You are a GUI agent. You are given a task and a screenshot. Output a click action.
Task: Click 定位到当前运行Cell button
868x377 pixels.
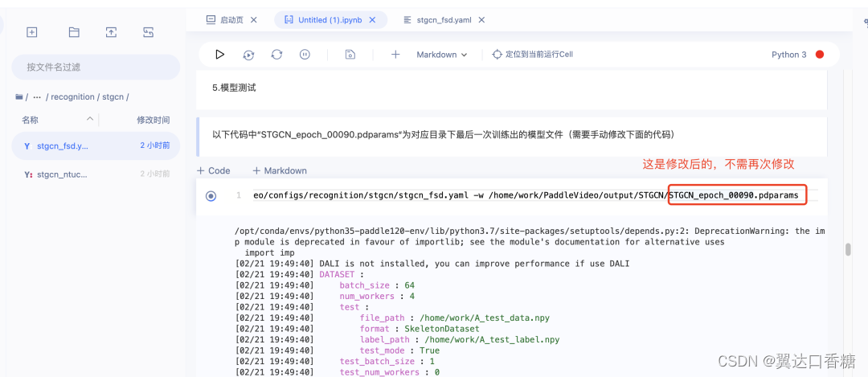click(533, 54)
